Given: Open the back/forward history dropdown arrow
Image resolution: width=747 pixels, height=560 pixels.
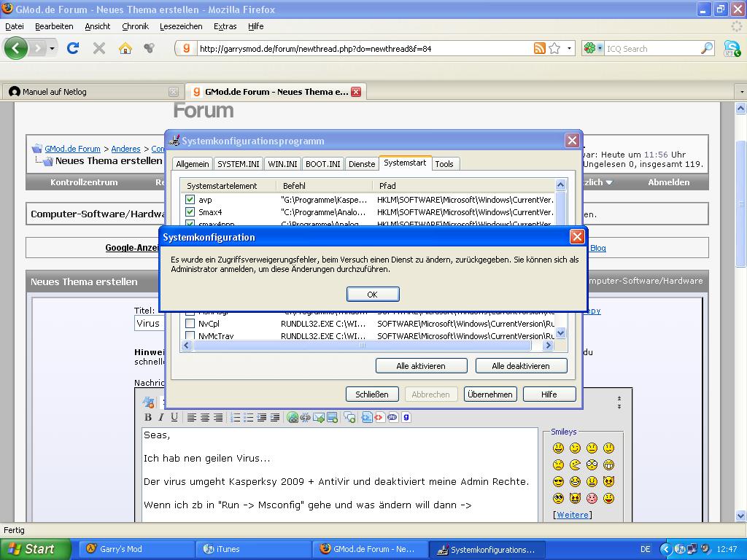Looking at the screenshot, I should (52, 49).
